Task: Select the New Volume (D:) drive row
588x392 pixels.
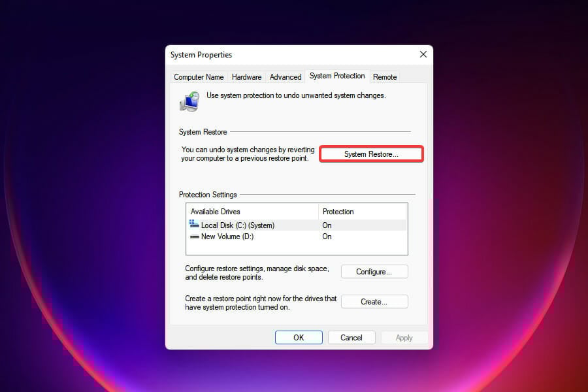Action: 297,237
